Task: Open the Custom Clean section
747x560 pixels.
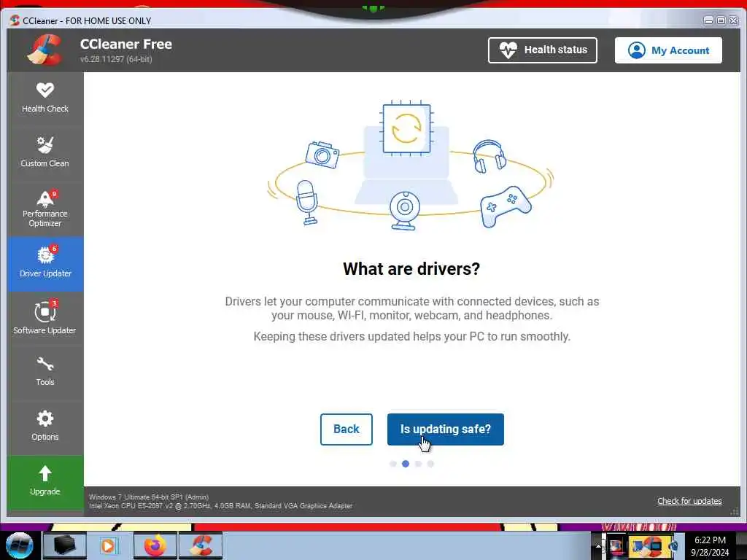Action: (45, 153)
